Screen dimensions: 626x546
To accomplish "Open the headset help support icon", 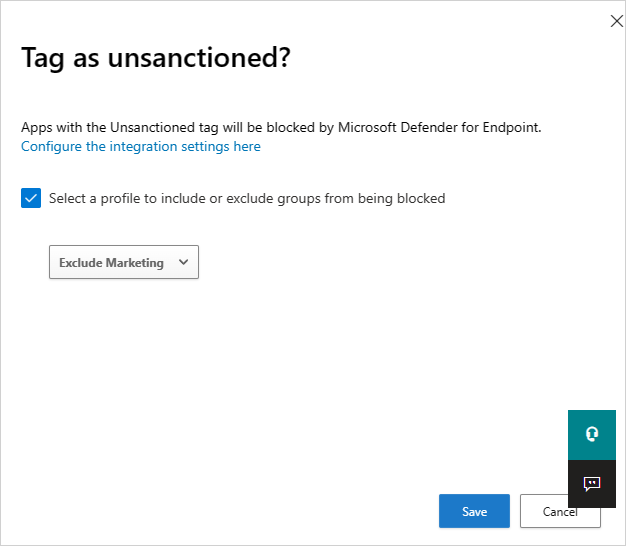I will 592,434.
